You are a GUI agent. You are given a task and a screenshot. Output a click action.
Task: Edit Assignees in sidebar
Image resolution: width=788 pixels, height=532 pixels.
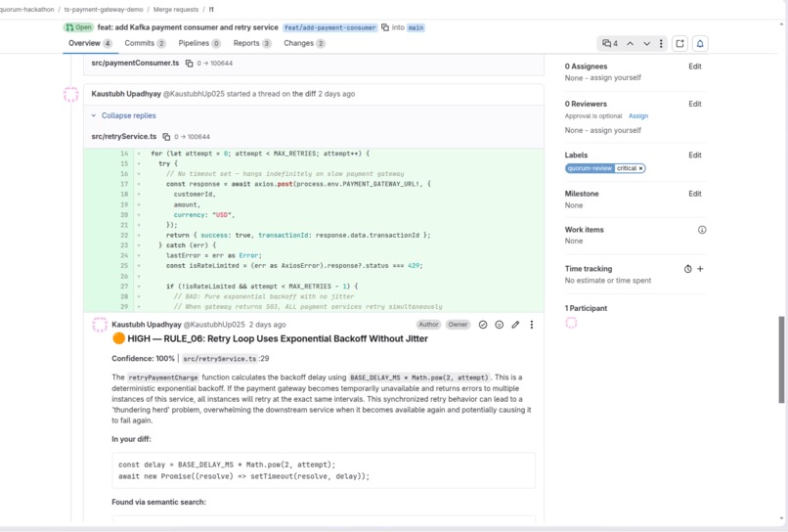pos(695,66)
